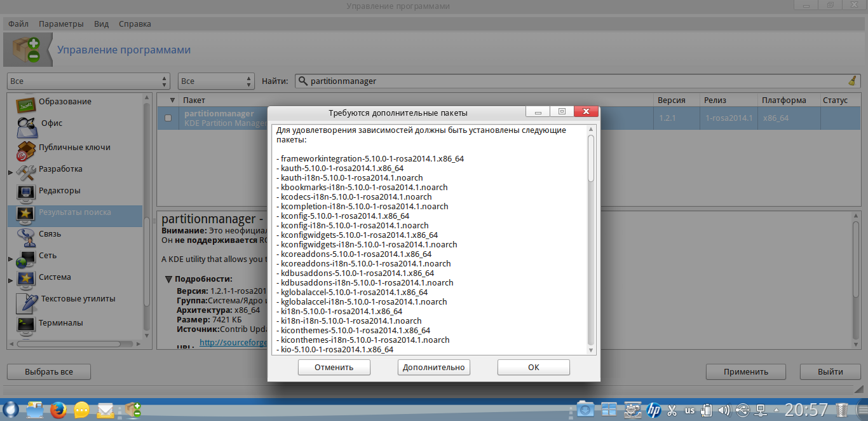Click the Выйти button
The height and width of the screenshot is (421, 868).
pos(831,371)
